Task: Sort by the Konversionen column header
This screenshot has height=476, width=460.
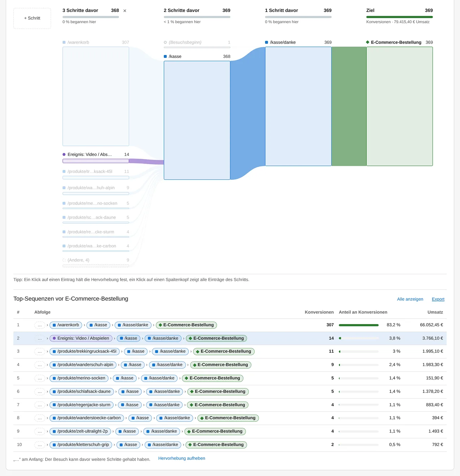Action: [319, 312]
